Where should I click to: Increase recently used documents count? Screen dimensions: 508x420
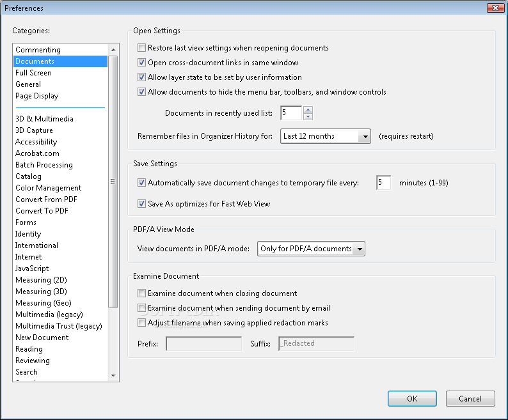[x=308, y=110]
